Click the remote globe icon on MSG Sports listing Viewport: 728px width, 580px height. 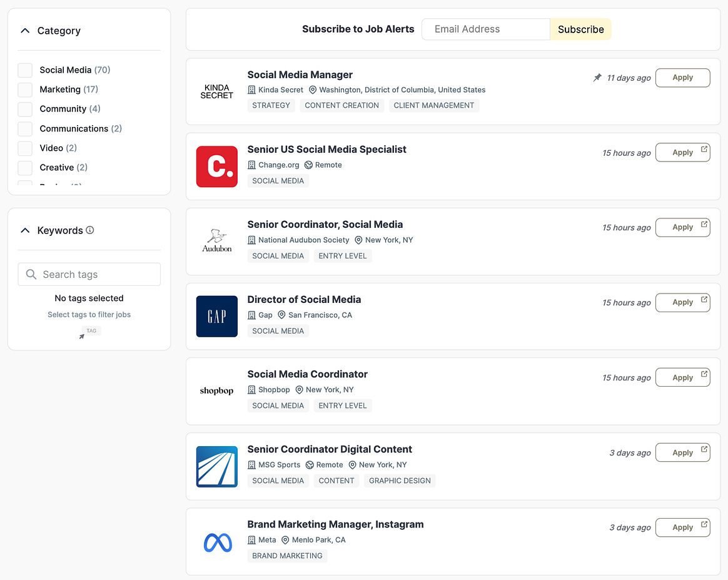point(310,465)
